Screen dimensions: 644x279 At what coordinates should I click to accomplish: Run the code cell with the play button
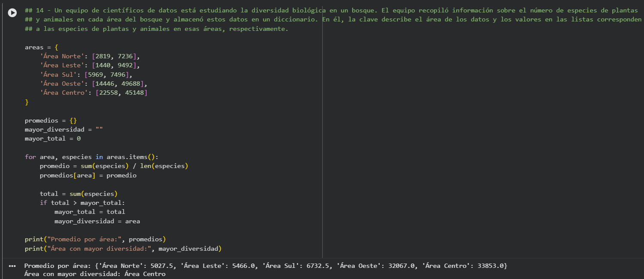(x=13, y=13)
